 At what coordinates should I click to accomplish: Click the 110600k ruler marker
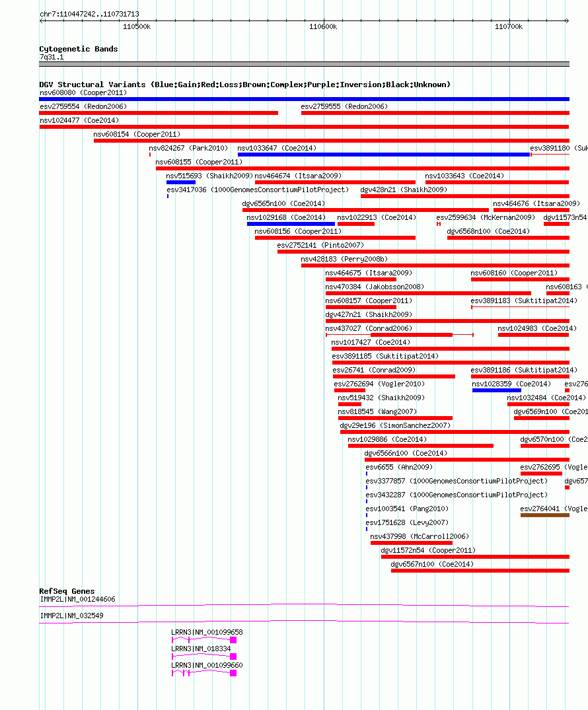[x=323, y=26]
